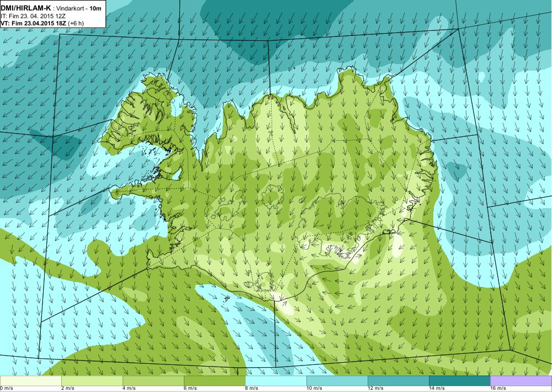The height and width of the screenshot is (392, 552).
Task: Click the 10 m/s legend label
Action: point(314,389)
